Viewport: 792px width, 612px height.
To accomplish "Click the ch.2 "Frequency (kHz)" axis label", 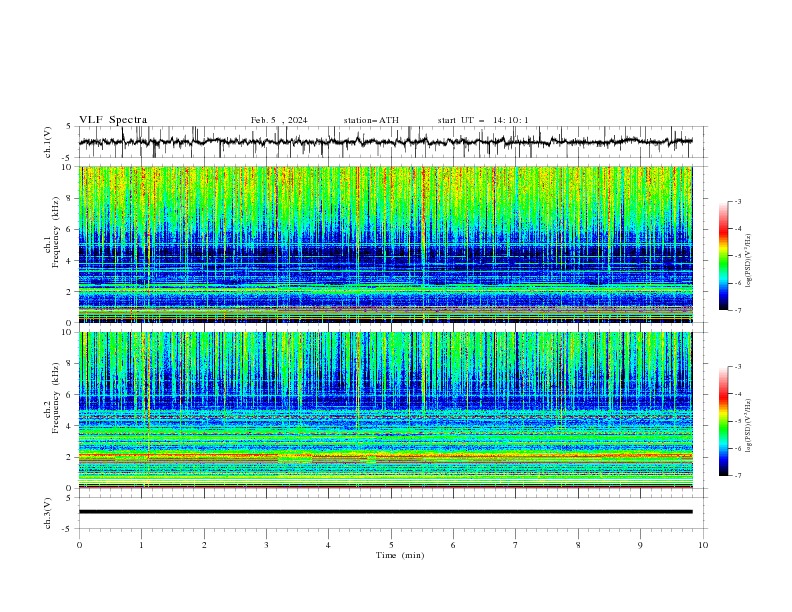I will [x=56, y=398].
